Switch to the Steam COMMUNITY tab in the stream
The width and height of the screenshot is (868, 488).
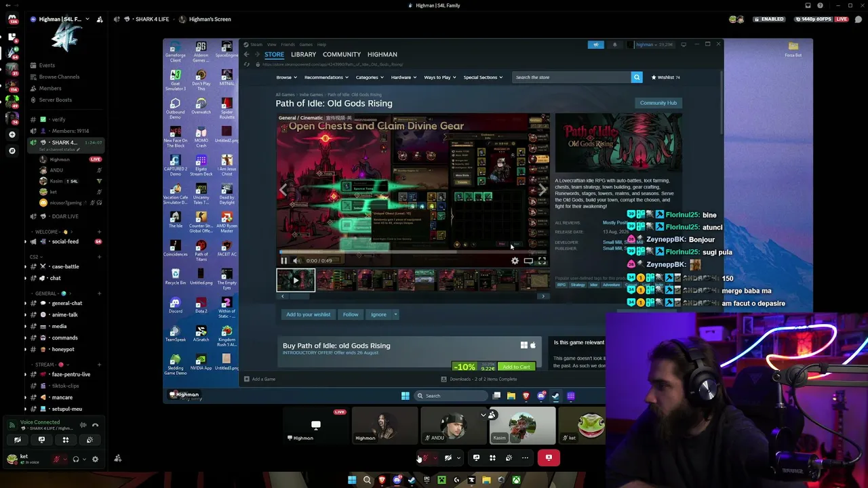pyautogui.click(x=342, y=54)
